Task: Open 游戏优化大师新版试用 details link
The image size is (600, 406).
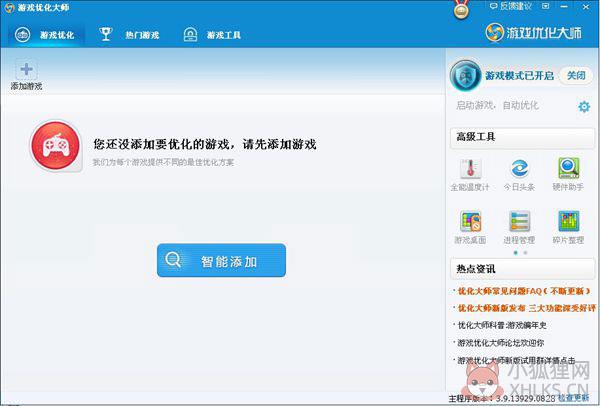Action: tap(514, 360)
